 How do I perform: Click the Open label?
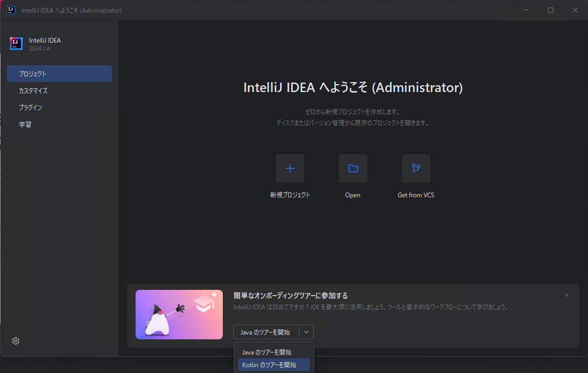[353, 195]
